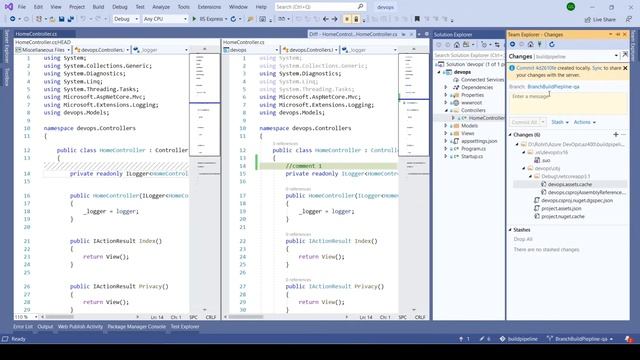Refresh Team Explorer Changes page

pos(552,44)
